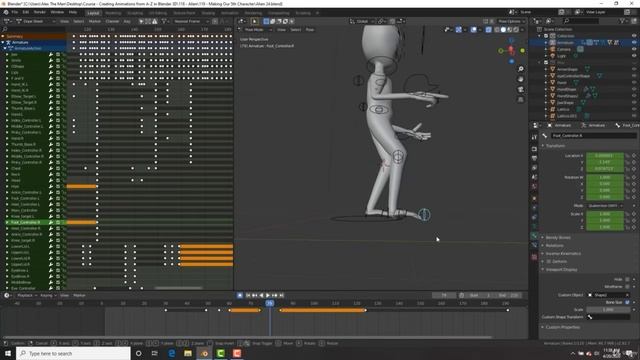Collapse the ArmatureAction channel
Screen dimensions: 640x360
(x=5, y=48)
